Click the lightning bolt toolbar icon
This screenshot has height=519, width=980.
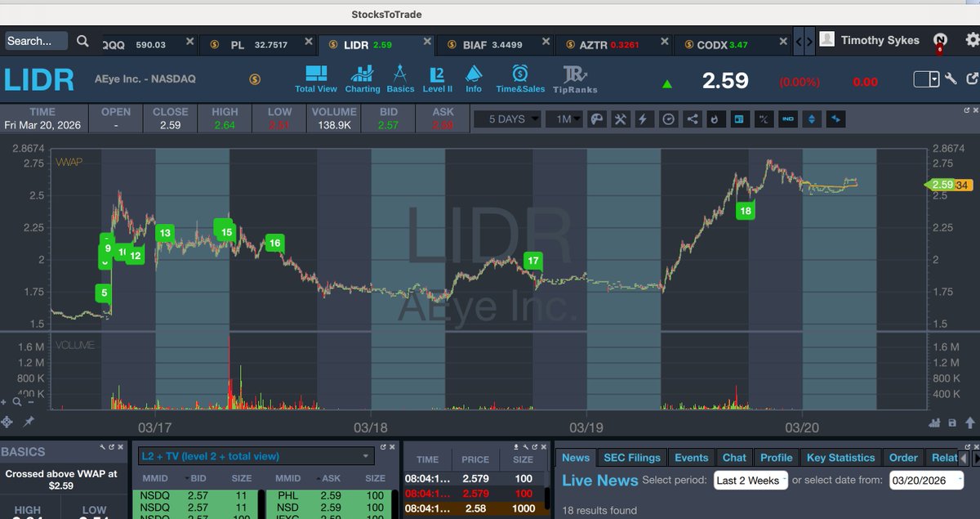point(644,119)
